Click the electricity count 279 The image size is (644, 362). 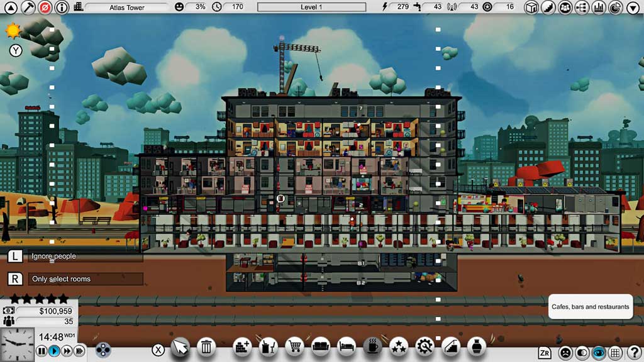pos(403,7)
